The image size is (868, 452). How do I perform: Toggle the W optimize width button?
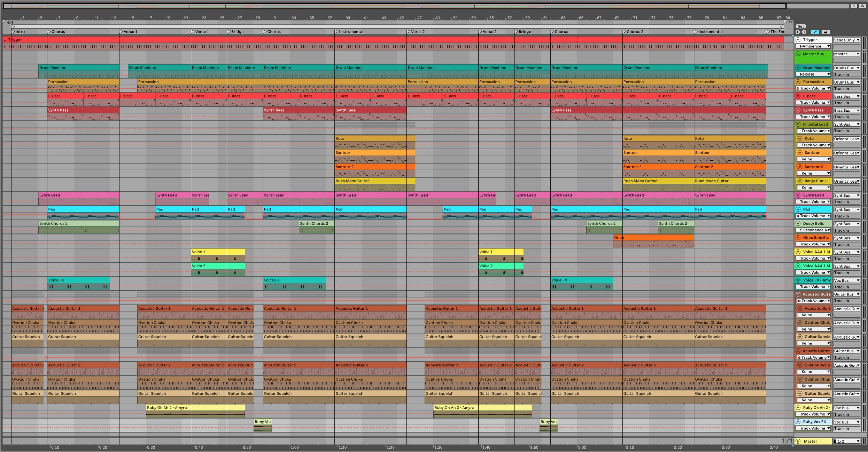click(862, 6)
